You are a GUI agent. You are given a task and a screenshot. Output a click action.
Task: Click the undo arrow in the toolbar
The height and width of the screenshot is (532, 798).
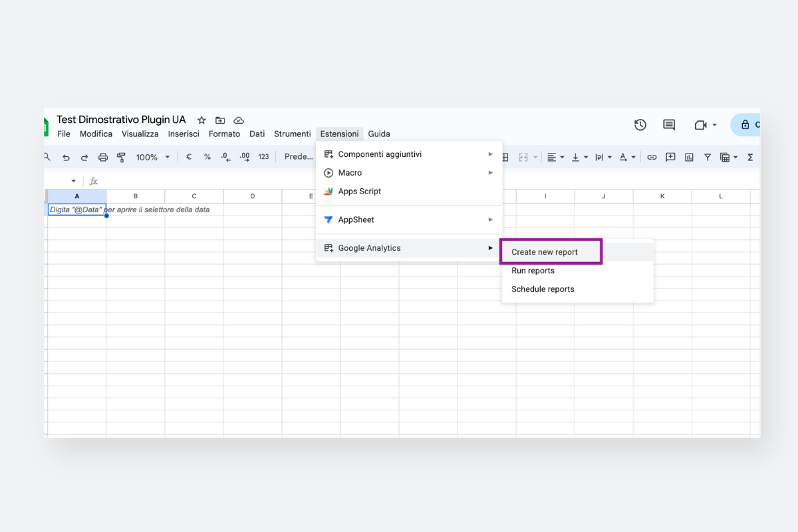(66, 158)
